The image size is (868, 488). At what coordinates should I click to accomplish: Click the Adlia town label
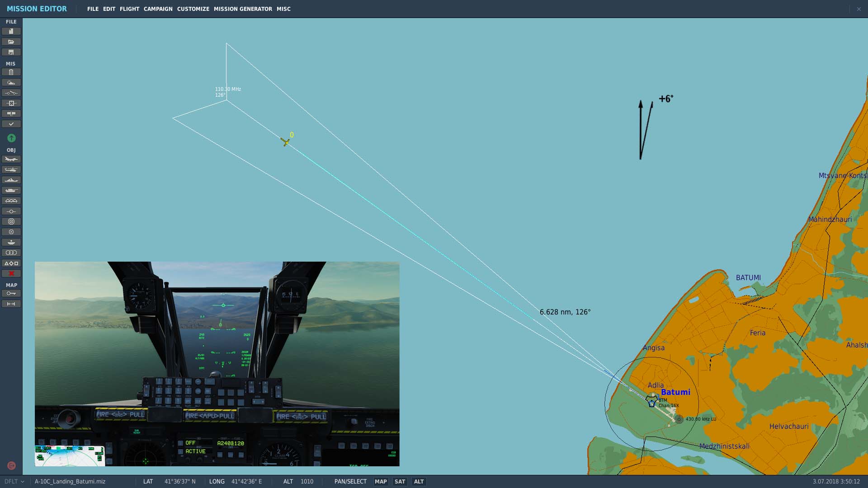pyautogui.click(x=656, y=385)
